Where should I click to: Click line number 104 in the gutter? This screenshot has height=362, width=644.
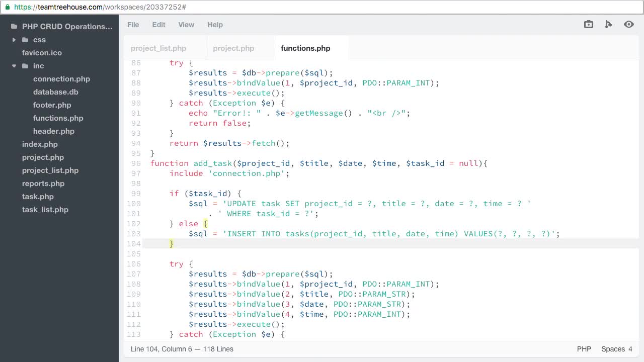coord(134,244)
